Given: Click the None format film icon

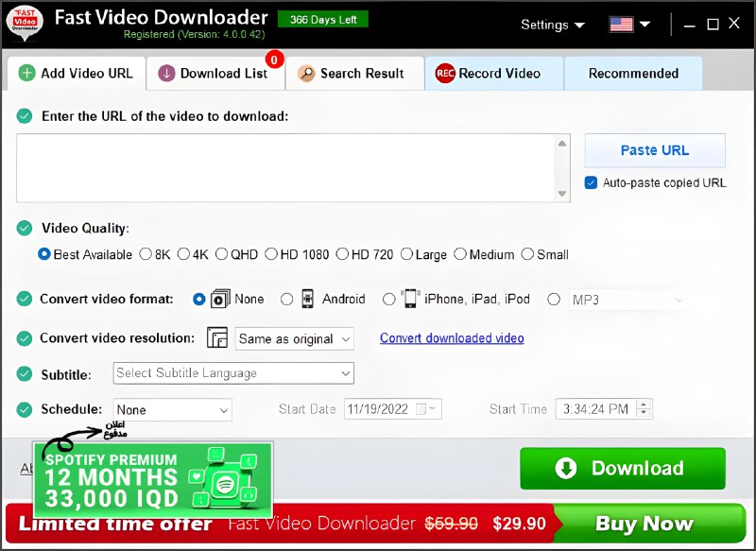Looking at the screenshot, I should (220, 299).
